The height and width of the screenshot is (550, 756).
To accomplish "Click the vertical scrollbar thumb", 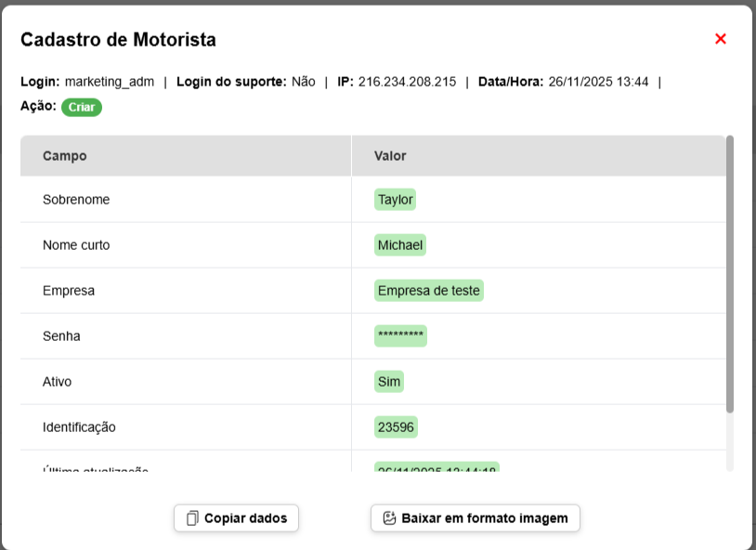I will pyautogui.click(x=730, y=274).
